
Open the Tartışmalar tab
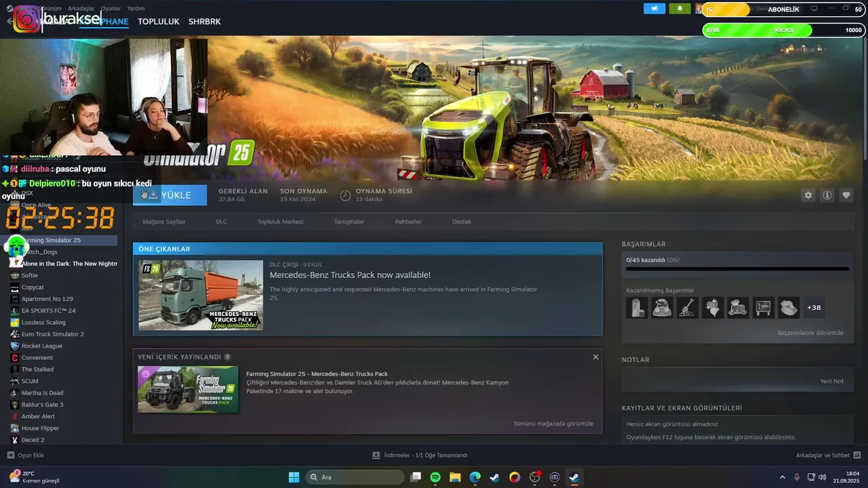349,222
